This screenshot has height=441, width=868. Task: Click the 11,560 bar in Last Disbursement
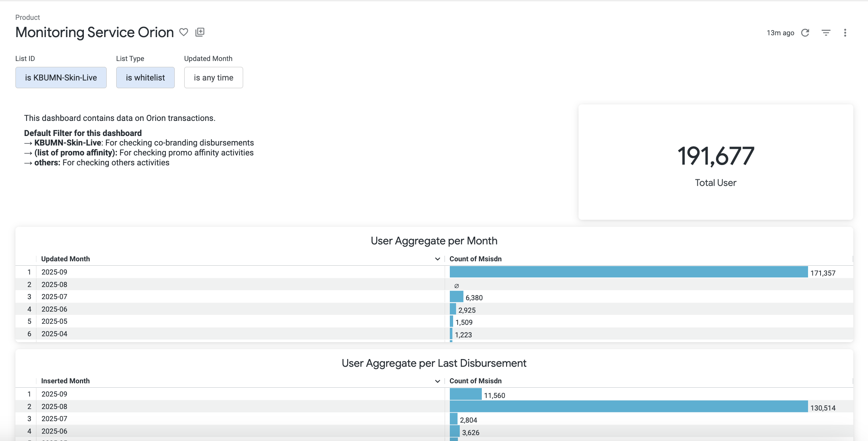coord(466,394)
